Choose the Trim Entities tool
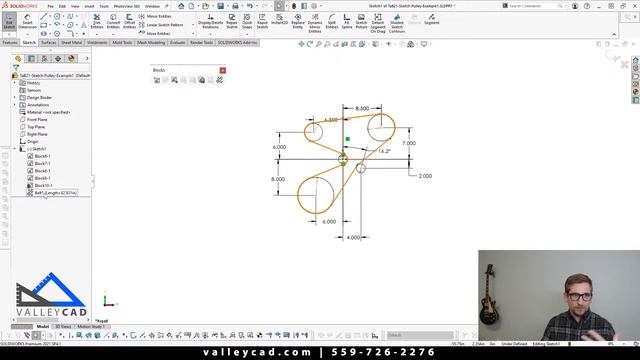The height and width of the screenshot is (360, 640). pos(97,21)
